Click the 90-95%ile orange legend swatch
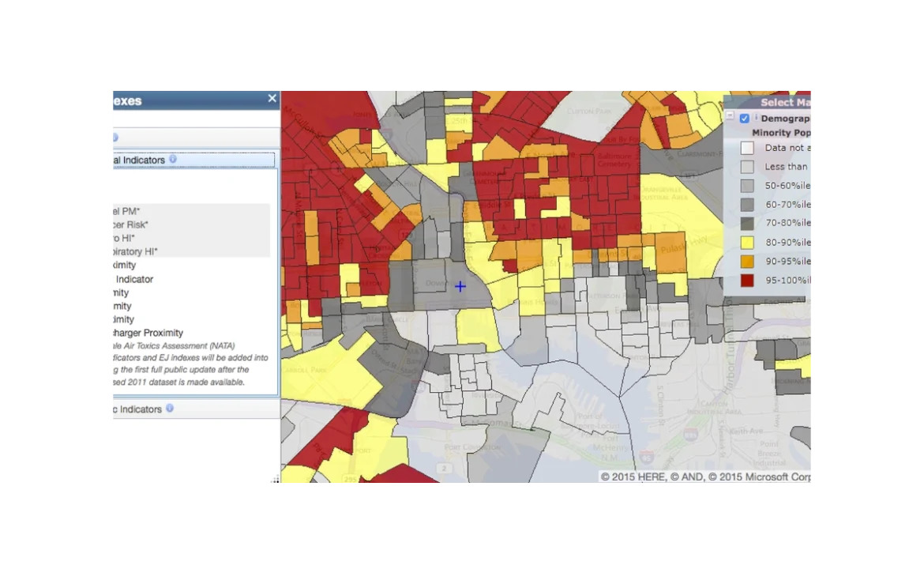Screen dimensions: 924x573 tap(747, 262)
